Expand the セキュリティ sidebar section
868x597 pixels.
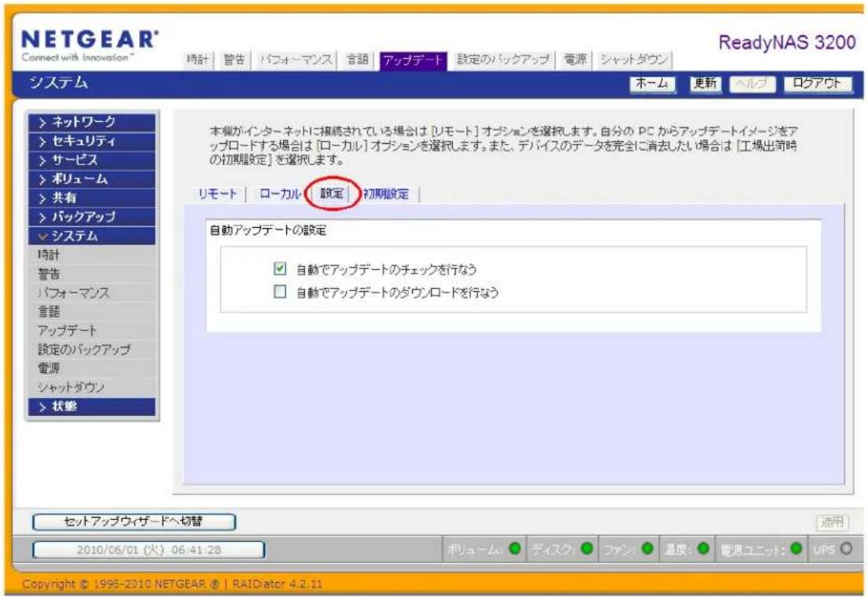[x=92, y=141]
